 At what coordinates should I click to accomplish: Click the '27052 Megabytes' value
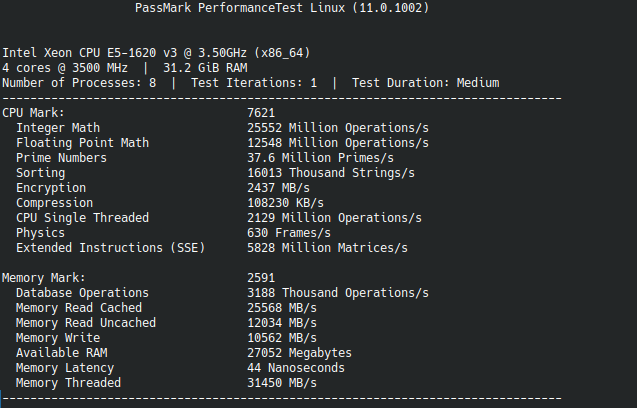tap(299, 354)
